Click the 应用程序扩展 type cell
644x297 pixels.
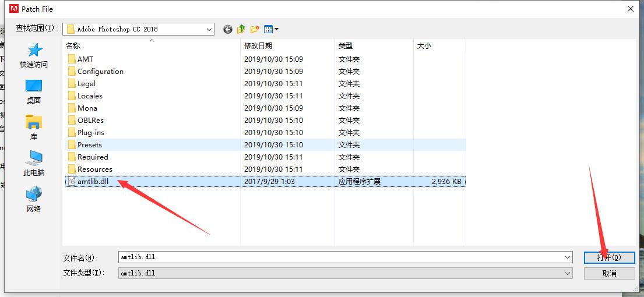[x=360, y=181]
